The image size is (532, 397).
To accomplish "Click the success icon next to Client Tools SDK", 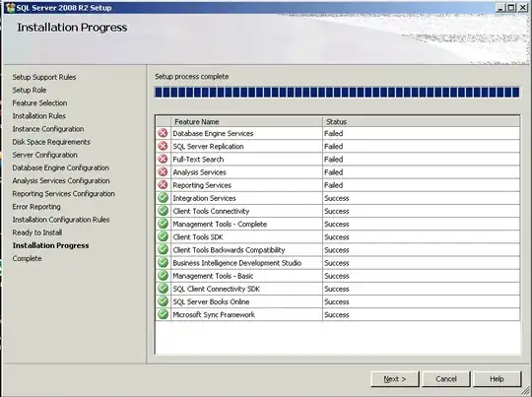I will 163,236.
